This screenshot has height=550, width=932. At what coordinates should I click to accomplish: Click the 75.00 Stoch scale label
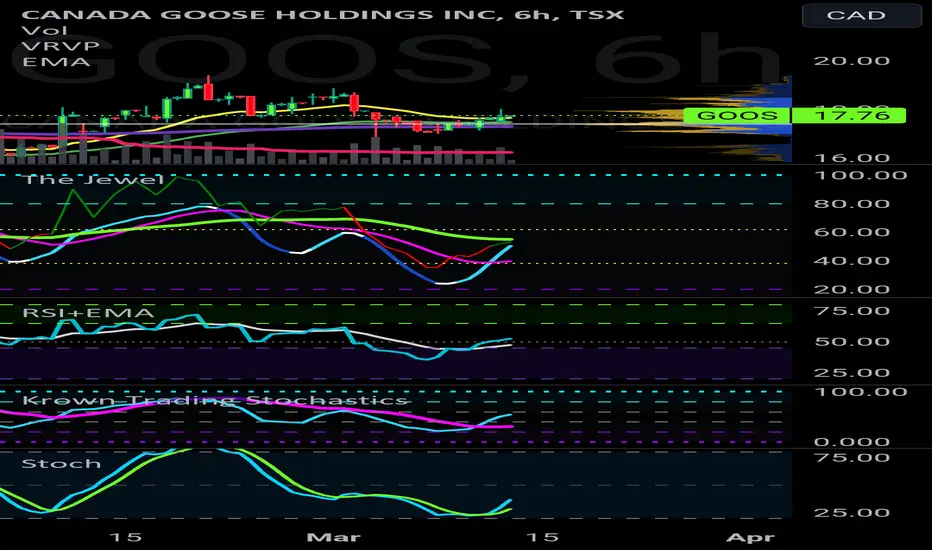852,457
